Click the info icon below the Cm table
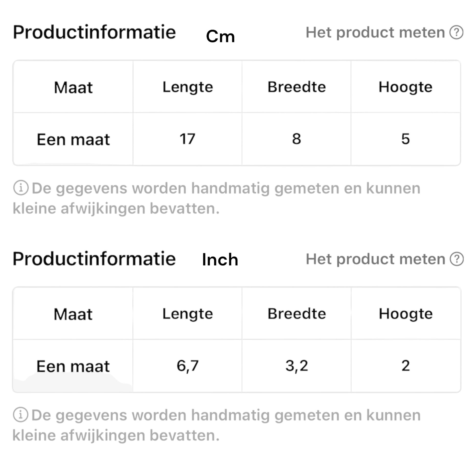Viewport: 476px width, 476px height. (21, 188)
